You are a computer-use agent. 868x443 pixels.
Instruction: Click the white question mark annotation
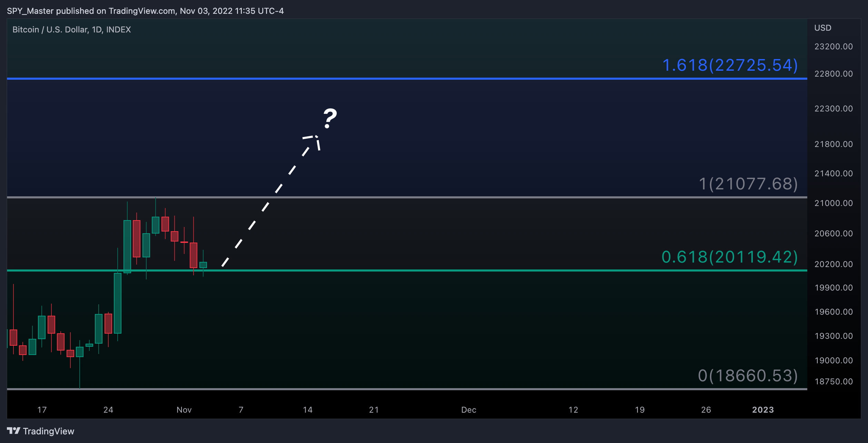point(330,118)
